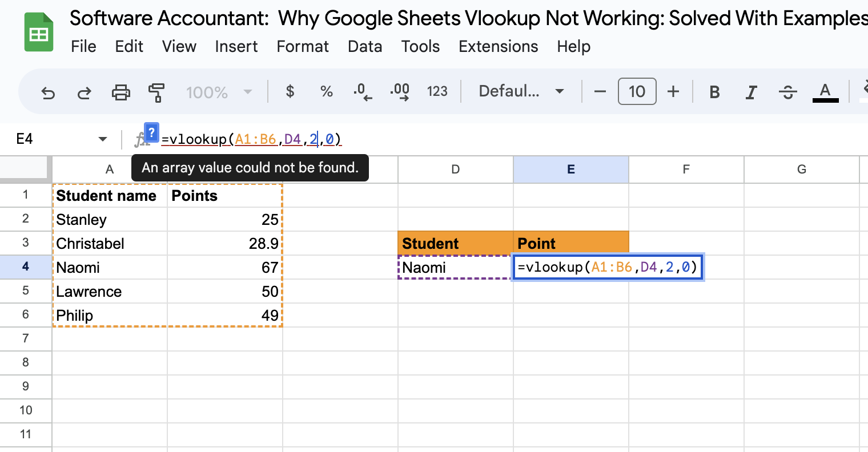Select column E header
The image size is (868, 452).
click(x=571, y=169)
